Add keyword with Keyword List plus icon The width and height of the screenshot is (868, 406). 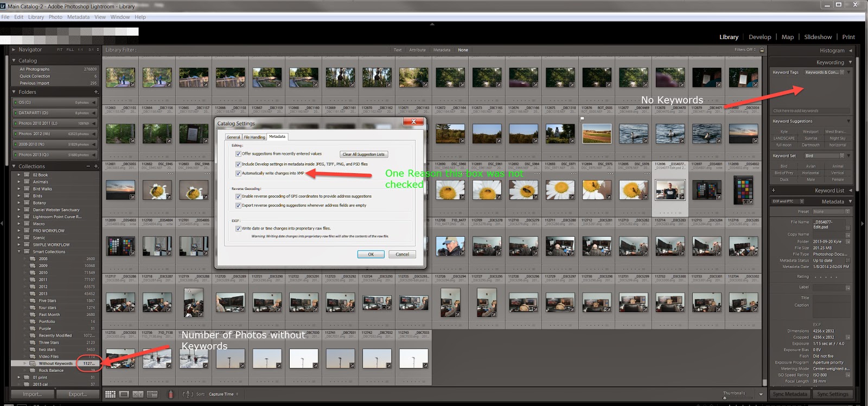pos(774,191)
